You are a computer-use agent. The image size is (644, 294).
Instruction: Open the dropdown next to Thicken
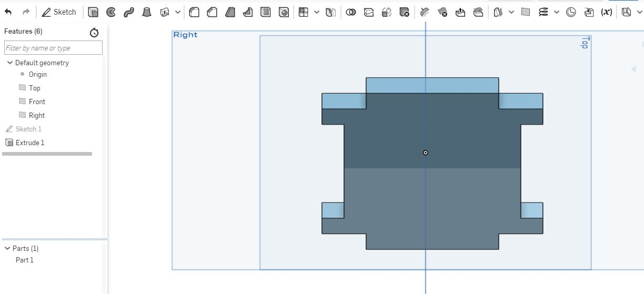pyautogui.click(x=178, y=12)
